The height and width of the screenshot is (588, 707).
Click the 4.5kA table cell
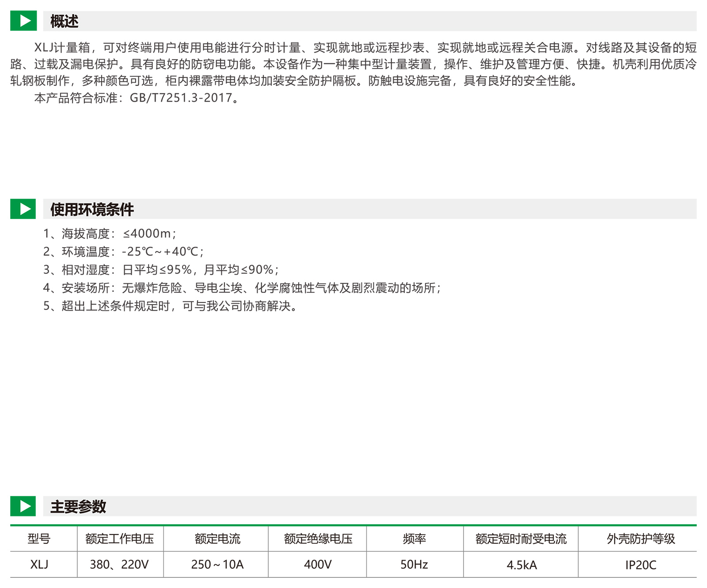521,565
